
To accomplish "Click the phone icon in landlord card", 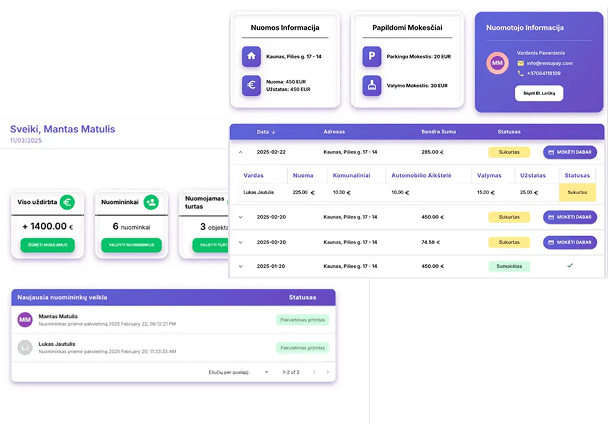I will coord(520,73).
